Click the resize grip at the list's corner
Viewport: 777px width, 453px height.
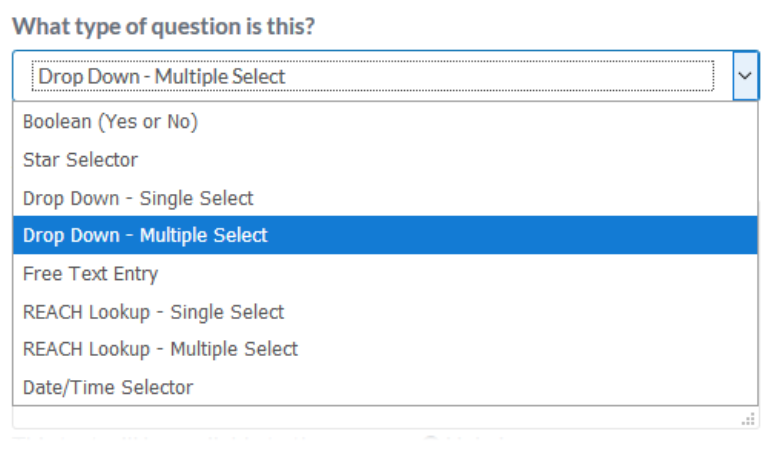point(748,421)
